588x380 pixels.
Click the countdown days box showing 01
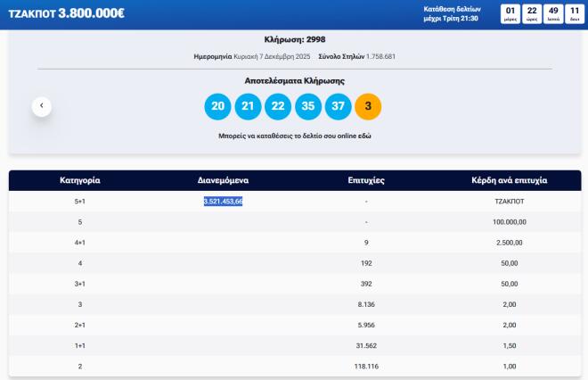click(510, 13)
